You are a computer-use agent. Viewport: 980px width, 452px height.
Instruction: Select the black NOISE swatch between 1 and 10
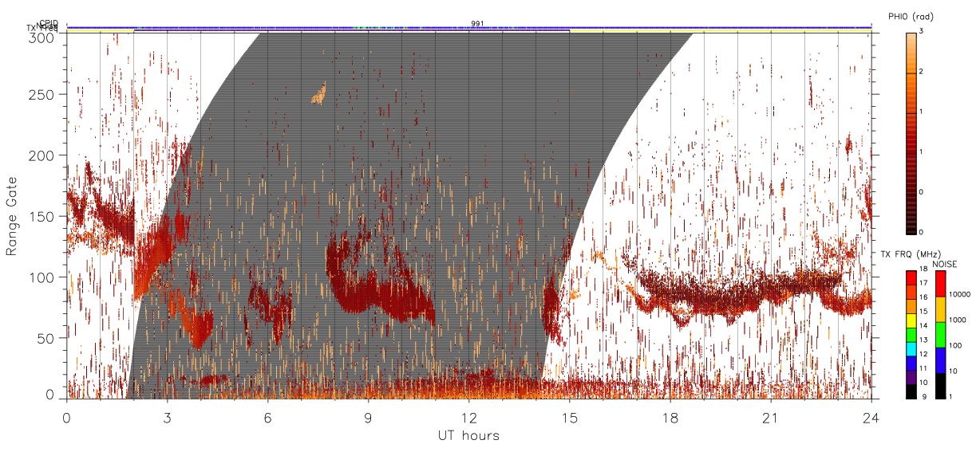click(940, 384)
